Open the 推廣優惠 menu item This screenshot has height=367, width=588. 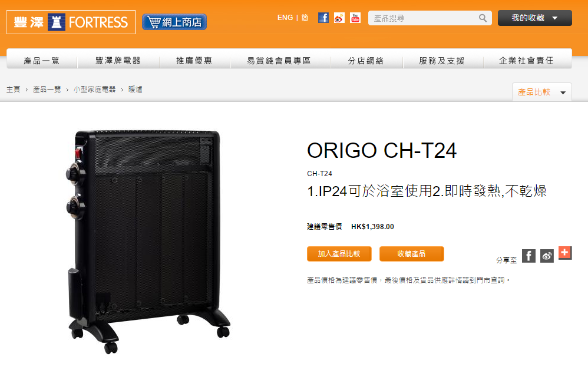coord(194,61)
